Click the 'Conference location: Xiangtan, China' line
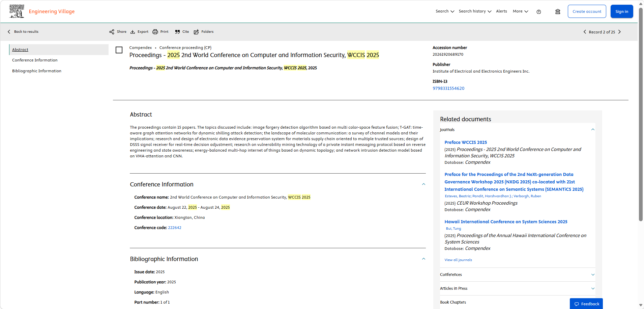The height and width of the screenshot is (309, 644). (x=169, y=217)
